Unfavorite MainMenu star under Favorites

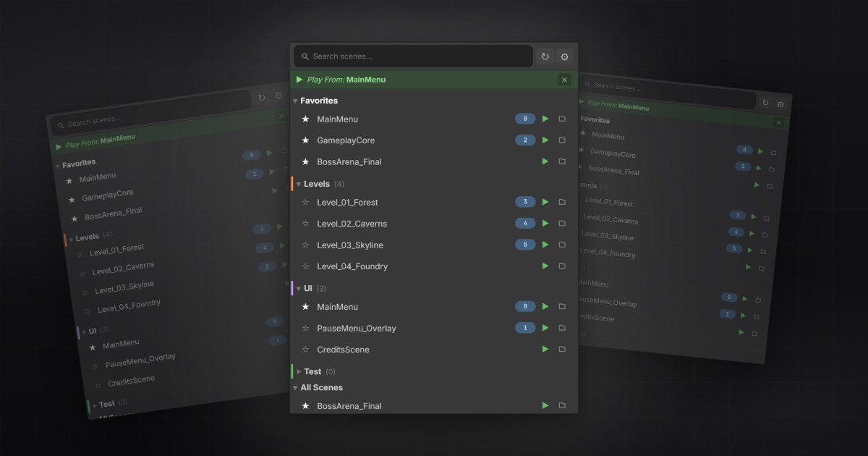click(305, 119)
